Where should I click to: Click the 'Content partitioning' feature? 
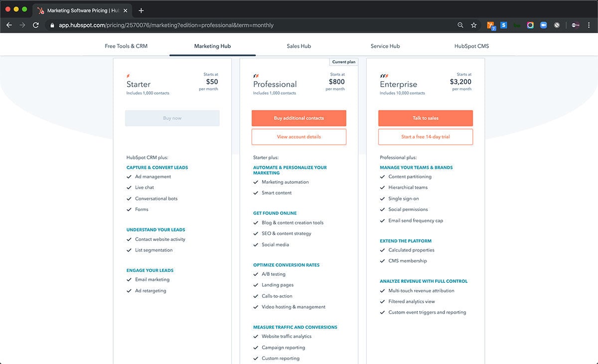pyautogui.click(x=410, y=177)
